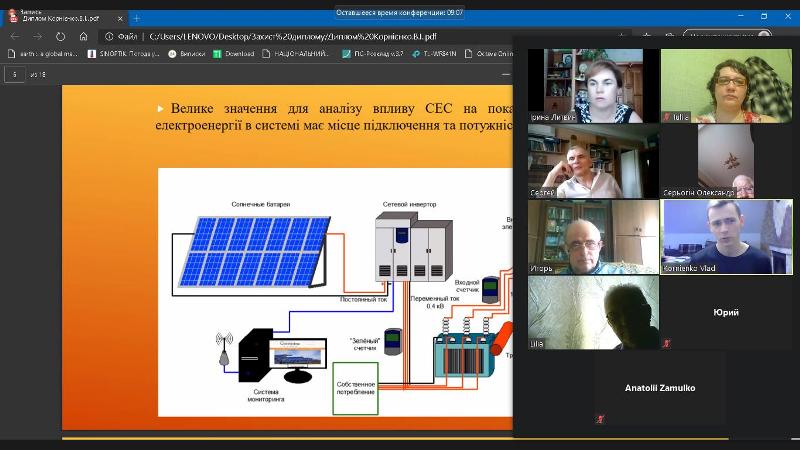Open the Download bookmark
Viewport: 800px width, 450px height.
tap(234, 54)
